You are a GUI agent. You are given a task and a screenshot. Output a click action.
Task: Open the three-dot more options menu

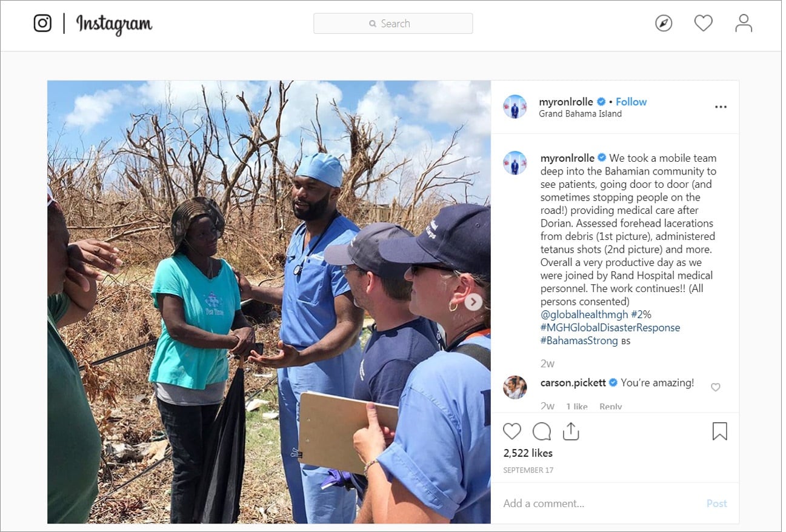[721, 107]
